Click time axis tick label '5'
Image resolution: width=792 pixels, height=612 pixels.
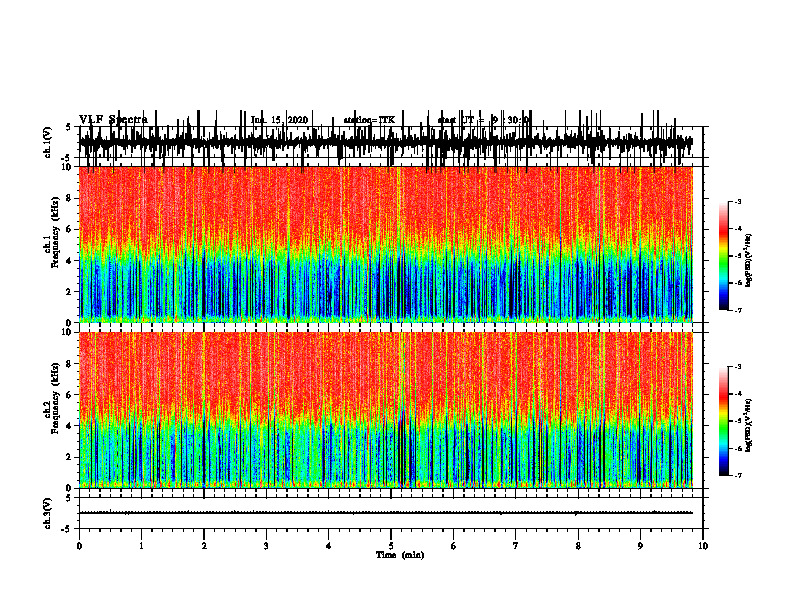point(391,546)
